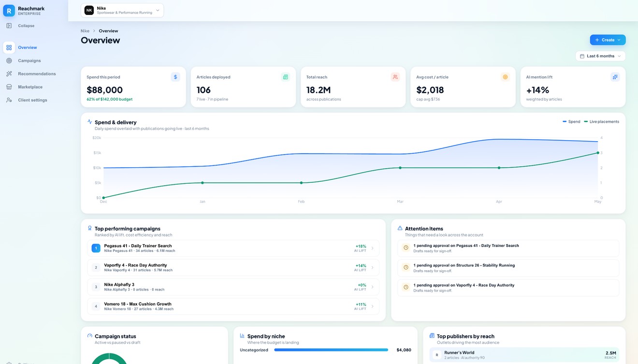Open pending approval on Pegasus 41 attention item
Screen dimensions: 638x364
[x=508, y=248]
